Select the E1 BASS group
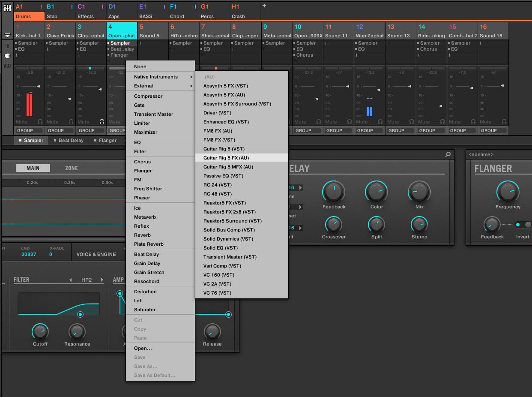 152,11
